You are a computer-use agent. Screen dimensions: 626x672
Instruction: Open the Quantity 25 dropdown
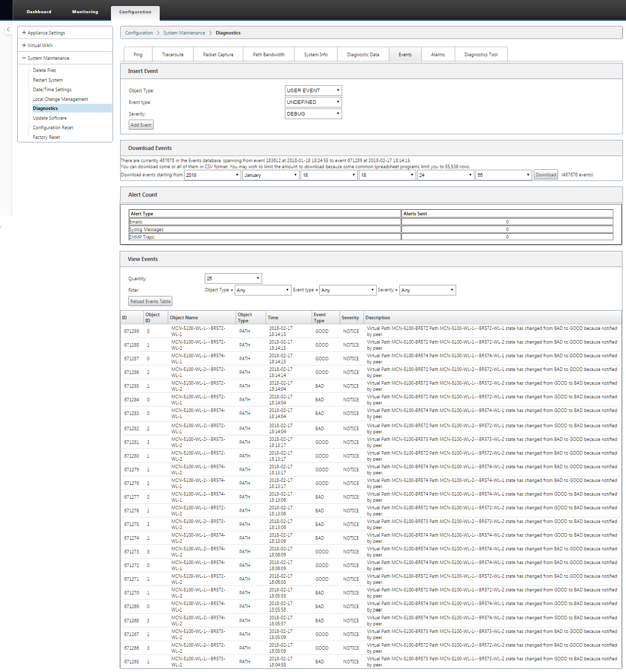coord(233,279)
